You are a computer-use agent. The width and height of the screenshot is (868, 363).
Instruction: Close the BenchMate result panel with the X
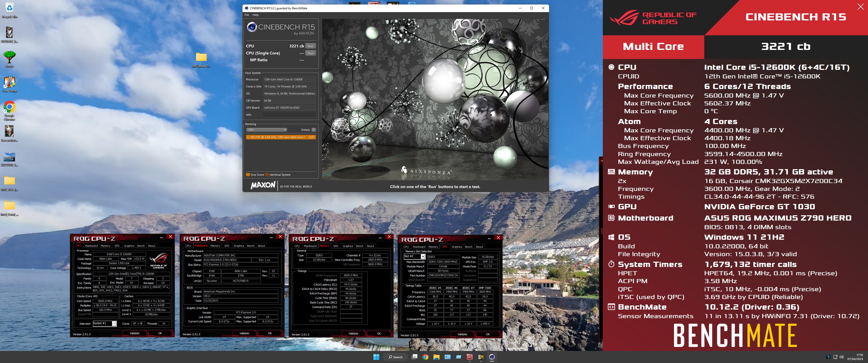[861, 6]
